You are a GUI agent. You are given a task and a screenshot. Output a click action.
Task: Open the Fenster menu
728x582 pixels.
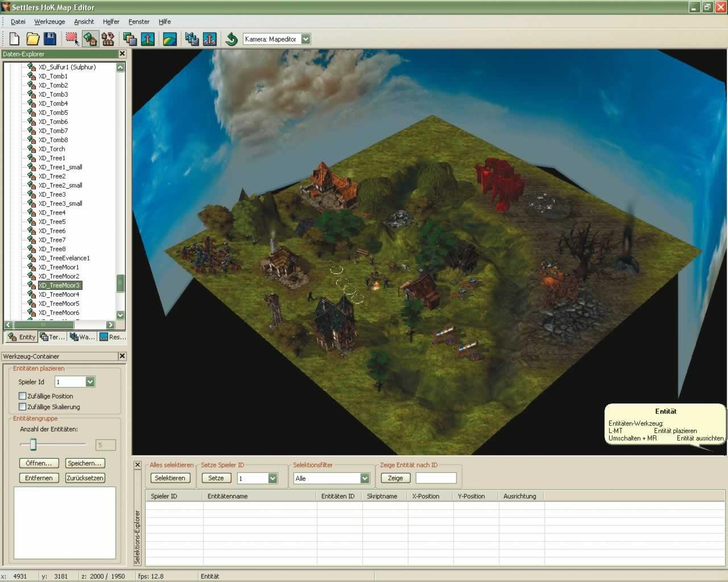139,22
